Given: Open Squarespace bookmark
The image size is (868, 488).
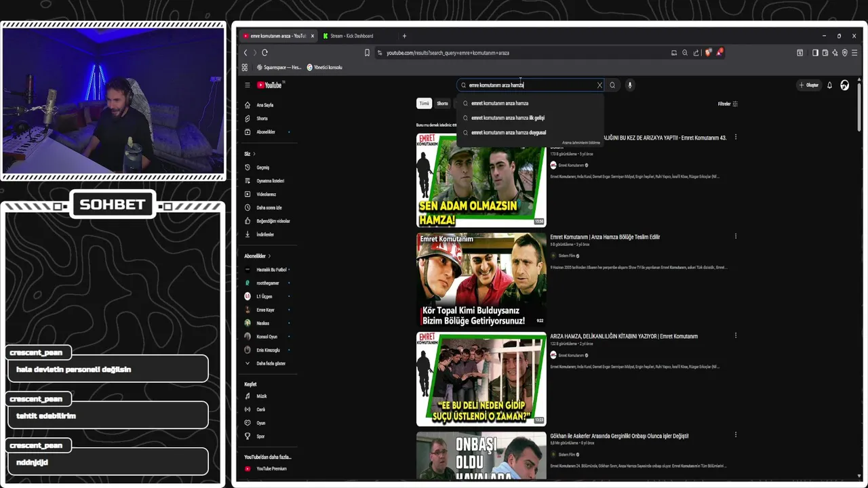Looking at the screenshot, I should pos(279,68).
